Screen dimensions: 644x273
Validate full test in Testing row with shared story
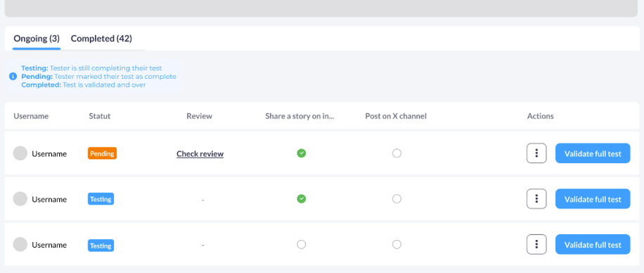click(593, 199)
